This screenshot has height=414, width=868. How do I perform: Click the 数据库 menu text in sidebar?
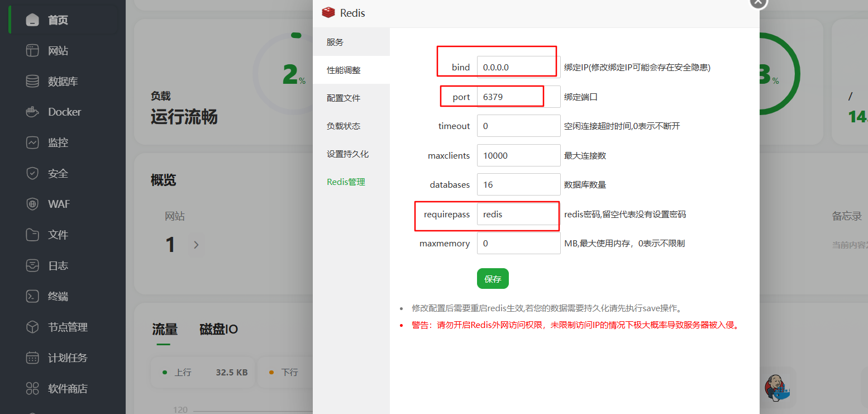[x=63, y=82]
